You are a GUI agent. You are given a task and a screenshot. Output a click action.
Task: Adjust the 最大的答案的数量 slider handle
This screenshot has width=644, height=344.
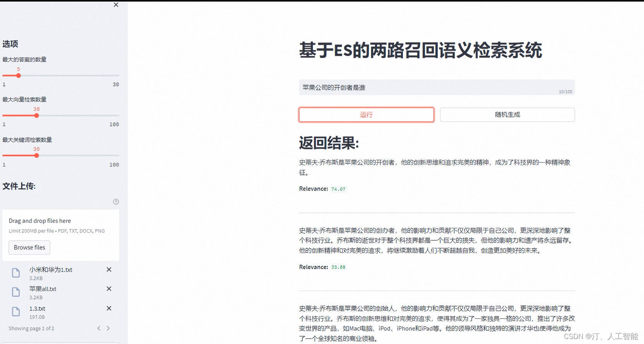point(18,75)
